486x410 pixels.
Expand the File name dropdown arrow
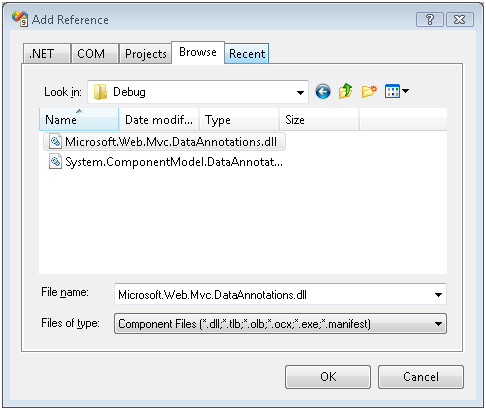(438, 295)
